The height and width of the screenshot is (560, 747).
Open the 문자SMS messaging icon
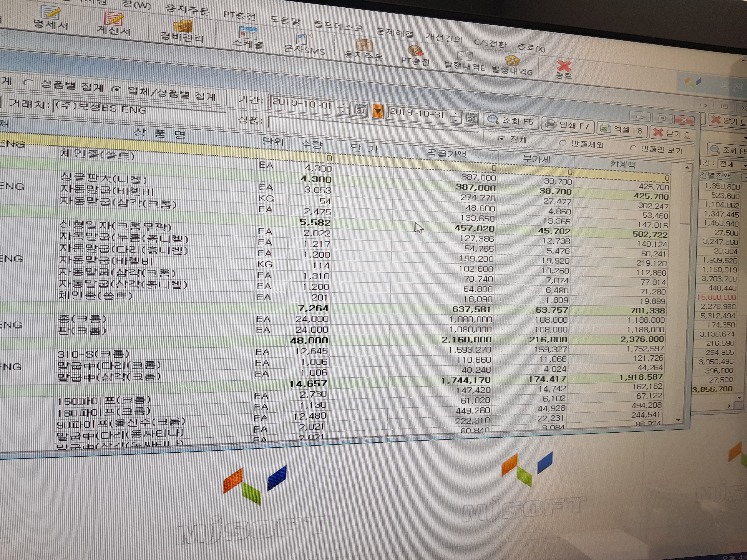304,44
